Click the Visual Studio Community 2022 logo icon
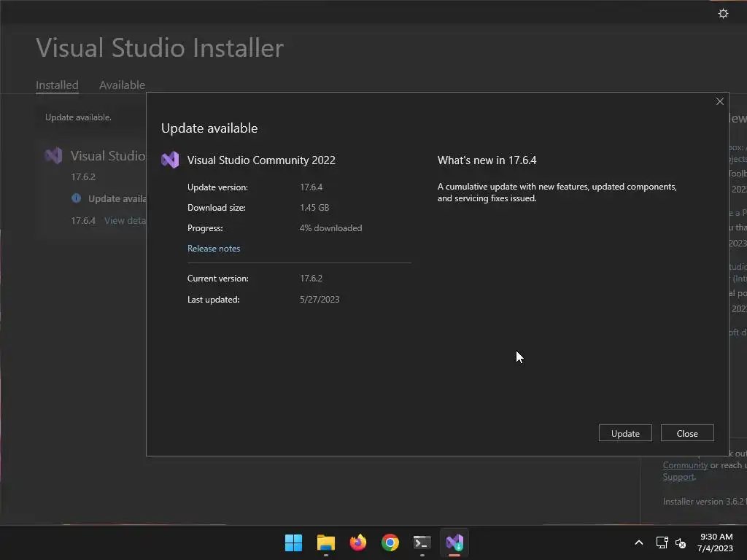 point(170,160)
